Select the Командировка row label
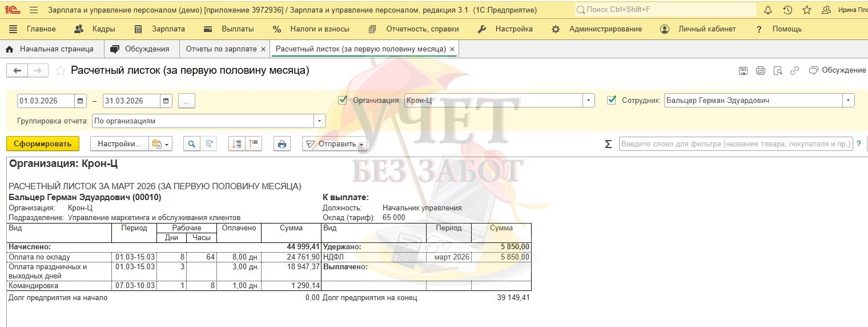This screenshot has width=868, height=327. point(33,285)
